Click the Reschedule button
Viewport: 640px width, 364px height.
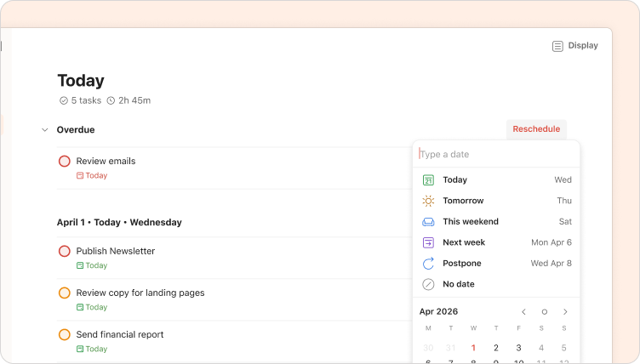pyautogui.click(x=536, y=129)
